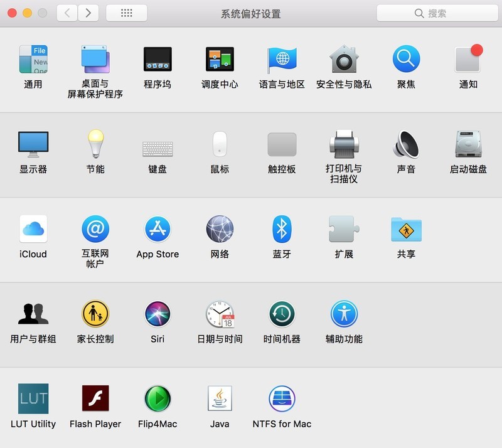Show all preferences with grid button
Image resolution: width=502 pixels, height=448 pixels.
[x=127, y=13]
